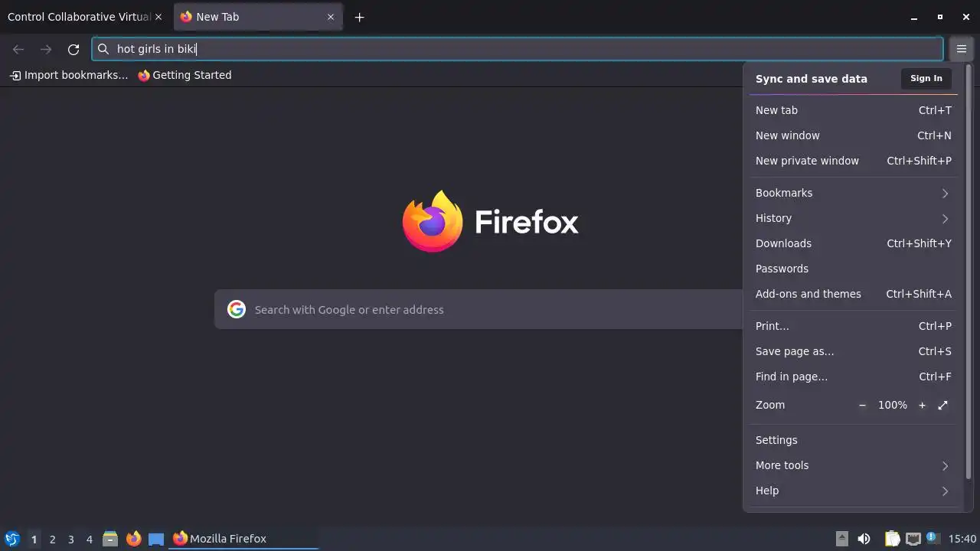Screen dimensions: 980x551
Task: Click Sync and save data heading
Action: click(812, 79)
